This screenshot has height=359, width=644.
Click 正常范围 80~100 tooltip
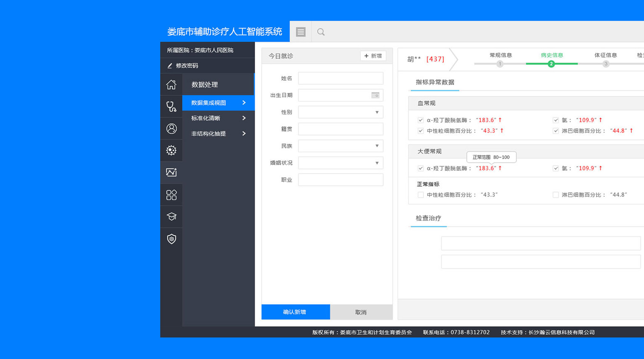coord(491,157)
